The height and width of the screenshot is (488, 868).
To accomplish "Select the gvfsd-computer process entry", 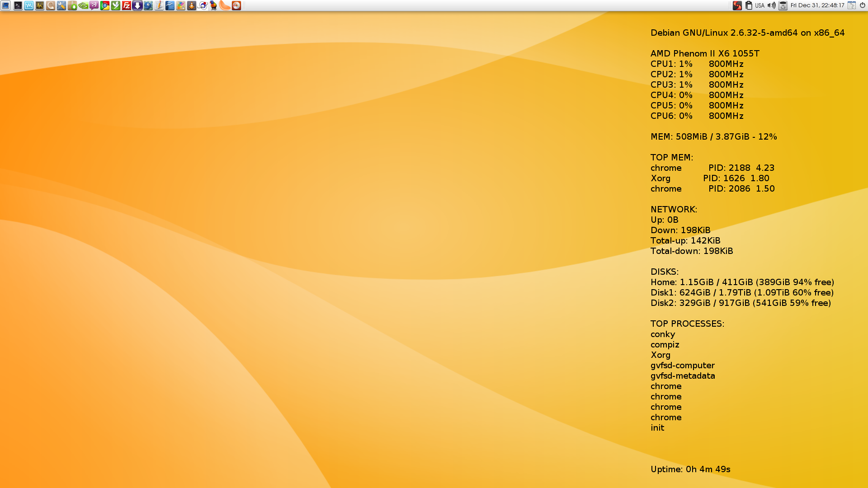I will [x=683, y=366].
